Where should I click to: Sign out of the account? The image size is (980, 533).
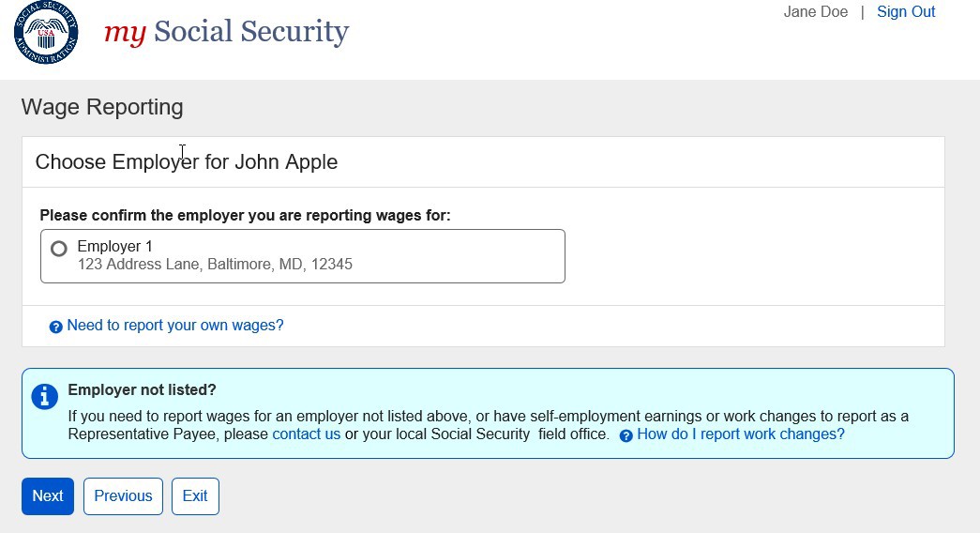[905, 12]
